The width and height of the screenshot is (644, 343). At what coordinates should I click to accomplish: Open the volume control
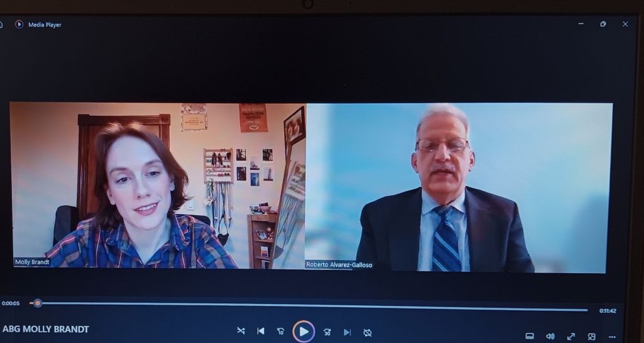pos(550,336)
